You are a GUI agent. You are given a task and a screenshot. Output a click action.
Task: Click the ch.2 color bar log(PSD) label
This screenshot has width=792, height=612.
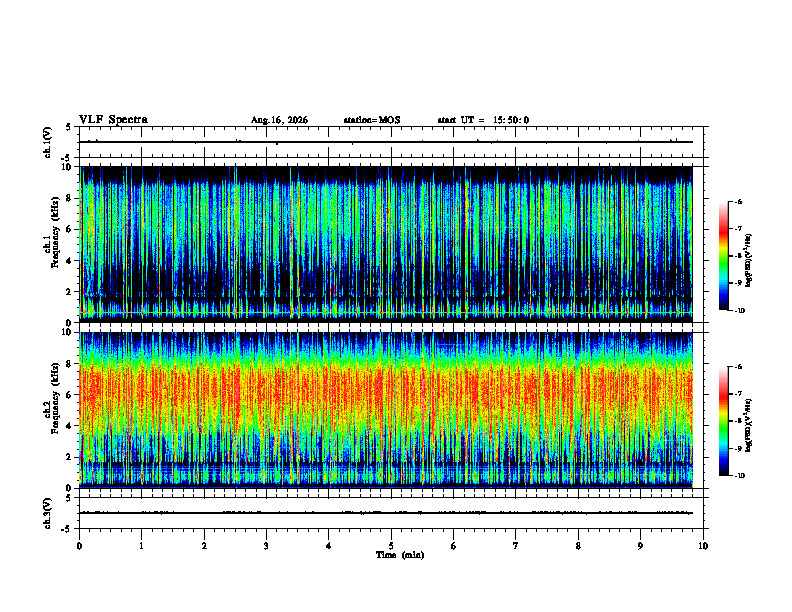749,425
